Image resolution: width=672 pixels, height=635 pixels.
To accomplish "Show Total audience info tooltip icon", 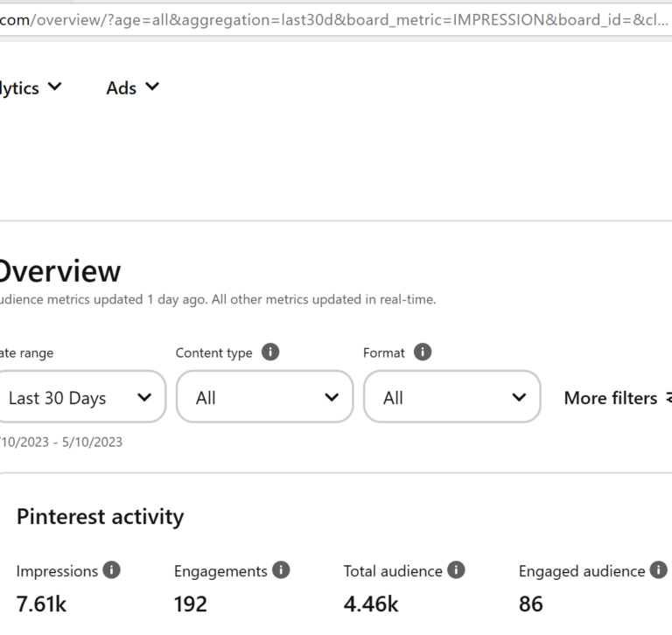I will (x=456, y=570).
